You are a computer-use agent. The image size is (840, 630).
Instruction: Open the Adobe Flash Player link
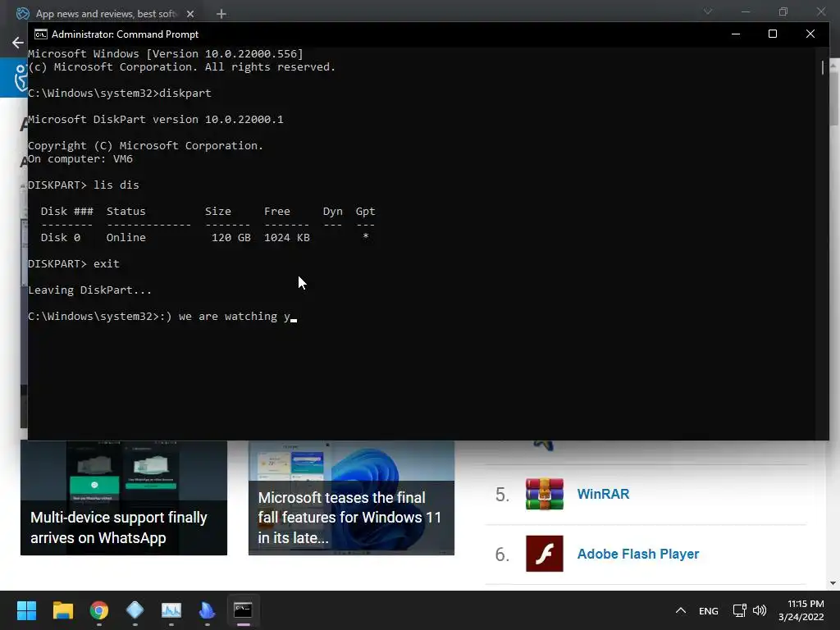tap(638, 554)
